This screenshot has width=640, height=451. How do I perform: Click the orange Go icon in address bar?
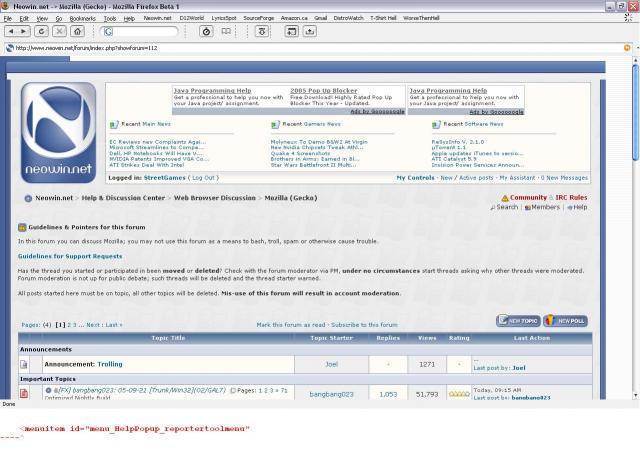[x=627, y=48]
